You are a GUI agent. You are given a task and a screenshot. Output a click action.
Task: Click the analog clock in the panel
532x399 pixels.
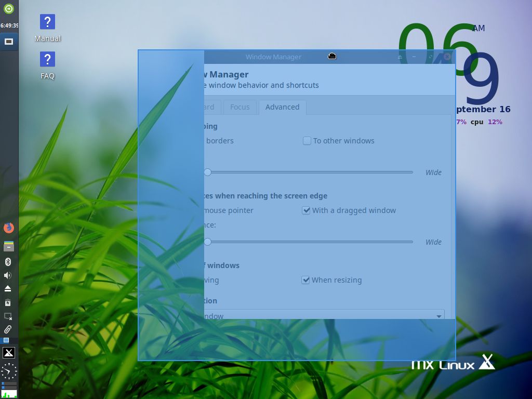click(9, 371)
